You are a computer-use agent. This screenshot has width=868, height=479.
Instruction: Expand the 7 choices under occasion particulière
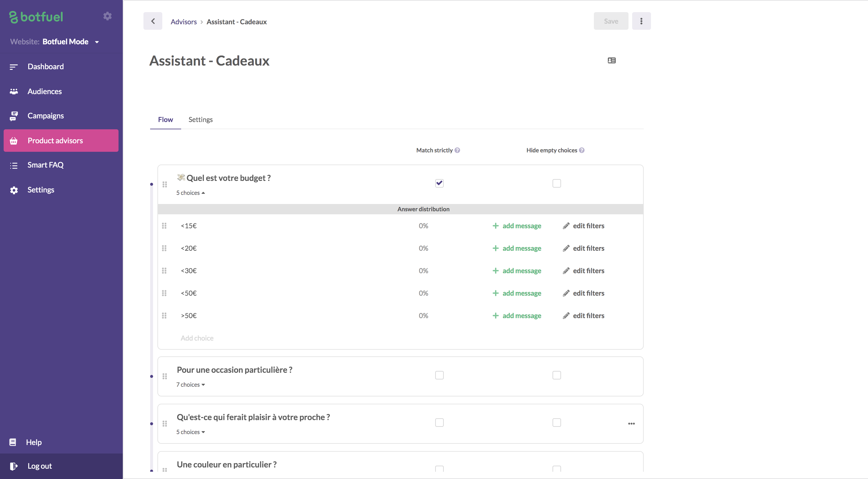coord(190,385)
